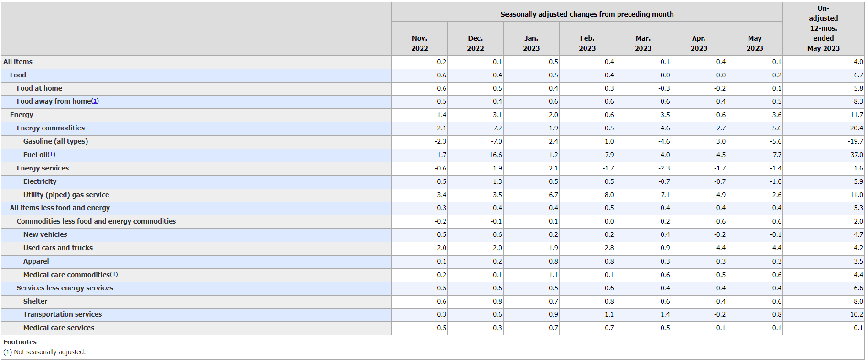This screenshot has height=362, width=868.
Task: Click the Seasonally adjusted changes header
Action: coord(587,14)
